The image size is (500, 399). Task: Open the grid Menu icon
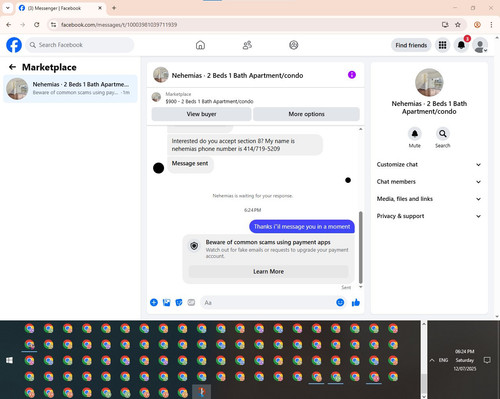[442, 45]
